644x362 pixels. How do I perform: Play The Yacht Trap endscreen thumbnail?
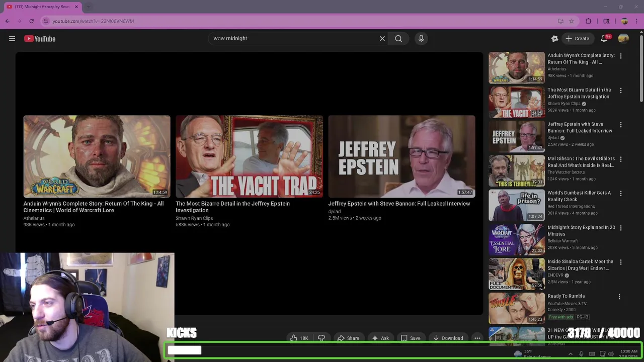tap(249, 156)
